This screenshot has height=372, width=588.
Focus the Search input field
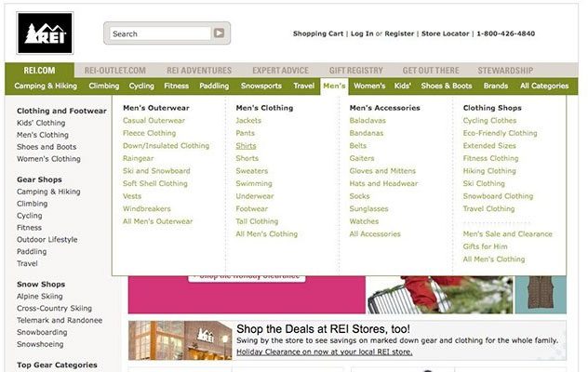[x=160, y=33]
